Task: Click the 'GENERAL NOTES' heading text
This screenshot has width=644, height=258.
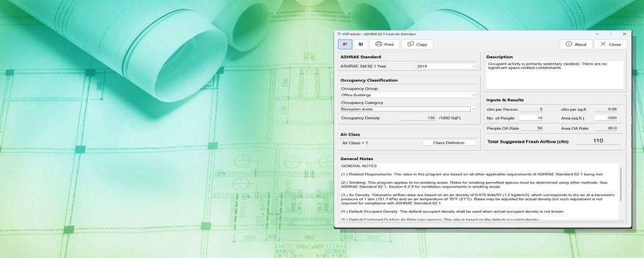Action: click(x=359, y=166)
